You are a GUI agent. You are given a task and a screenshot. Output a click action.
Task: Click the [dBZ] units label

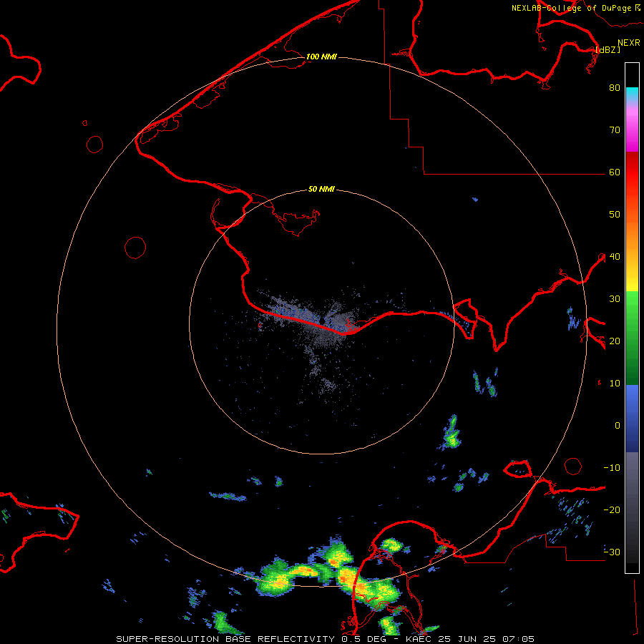(x=608, y=49)
